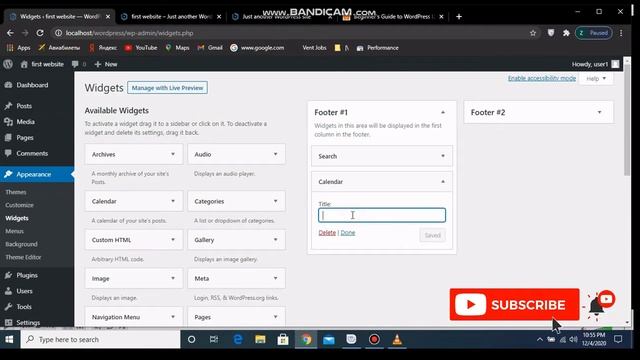Switch to Beginner's Guide to WordPress tab

[393, 17]
